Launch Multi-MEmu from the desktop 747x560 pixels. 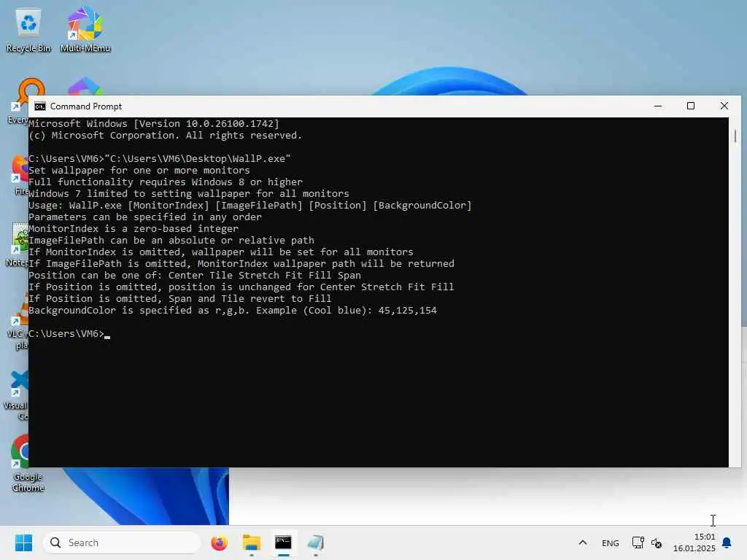click(85, 29)
